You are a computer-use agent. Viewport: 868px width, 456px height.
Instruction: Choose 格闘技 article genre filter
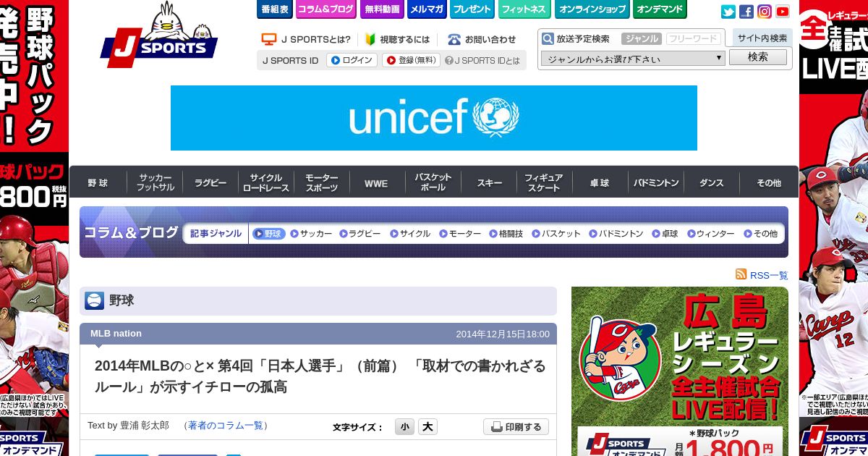[x=506, y=234]
